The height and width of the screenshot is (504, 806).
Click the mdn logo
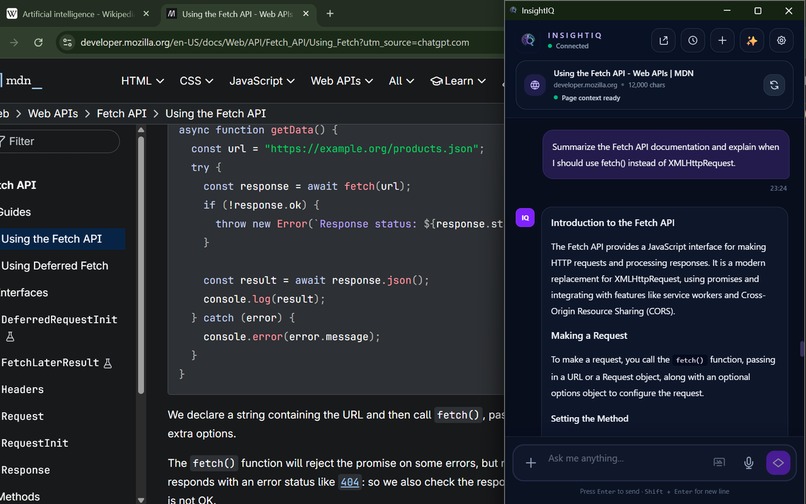[x=21, y=81]
